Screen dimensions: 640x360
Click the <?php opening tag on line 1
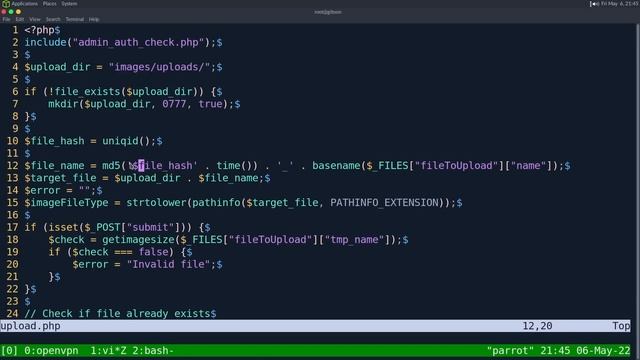(x=39, y=30)
